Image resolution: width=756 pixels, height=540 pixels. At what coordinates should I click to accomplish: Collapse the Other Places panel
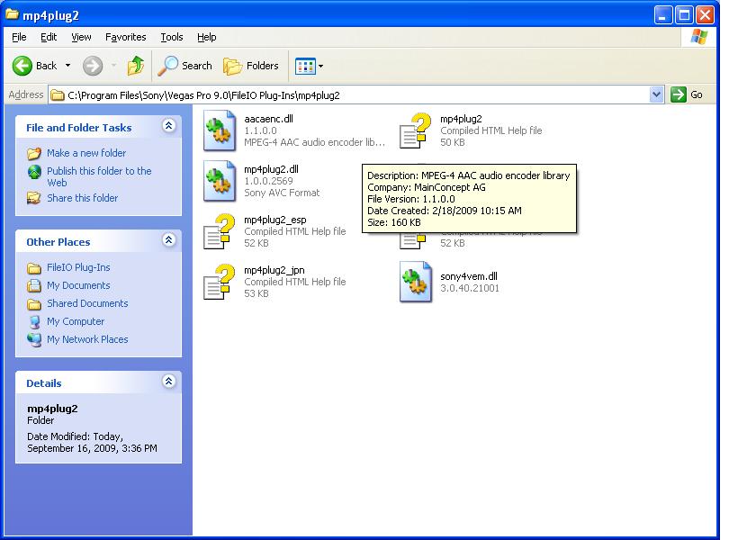(x=169, y=240)
